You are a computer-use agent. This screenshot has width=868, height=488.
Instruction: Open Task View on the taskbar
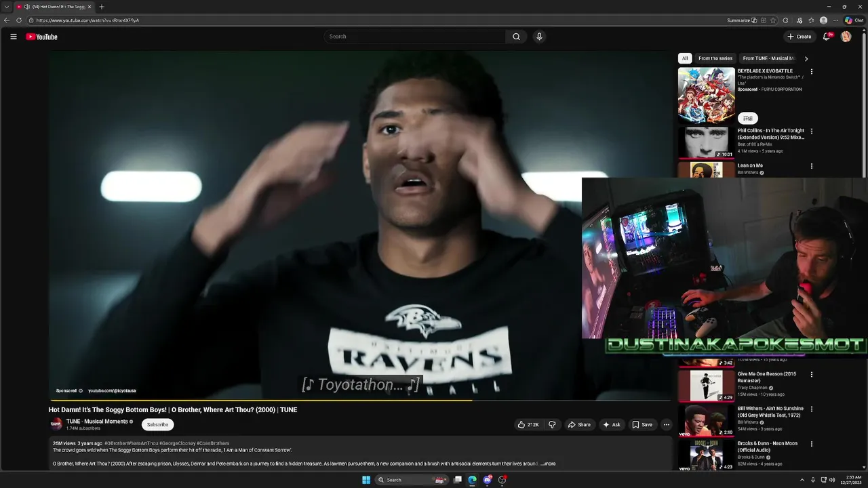point(458,480)
